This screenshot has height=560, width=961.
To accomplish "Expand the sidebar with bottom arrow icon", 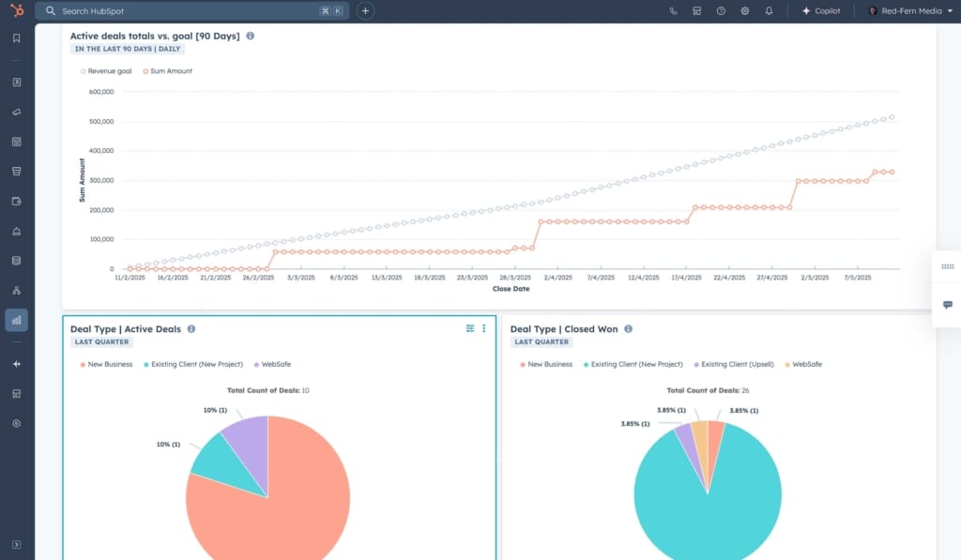I will [x=17, y=545].
